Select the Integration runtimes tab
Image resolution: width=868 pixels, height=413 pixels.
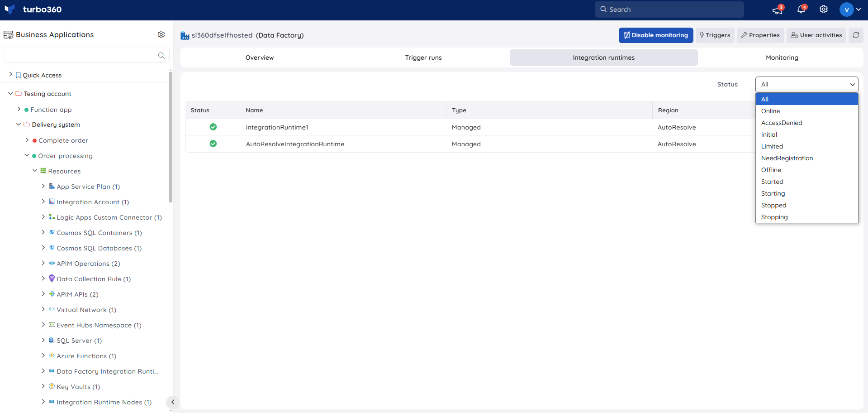click(603, 58)
